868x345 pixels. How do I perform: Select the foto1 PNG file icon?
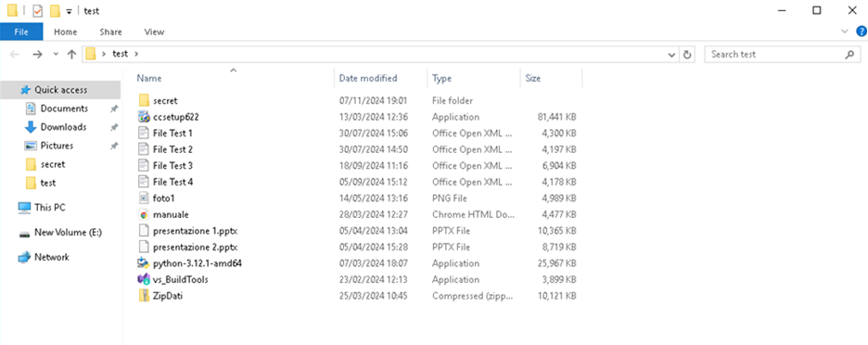point(144,198)
